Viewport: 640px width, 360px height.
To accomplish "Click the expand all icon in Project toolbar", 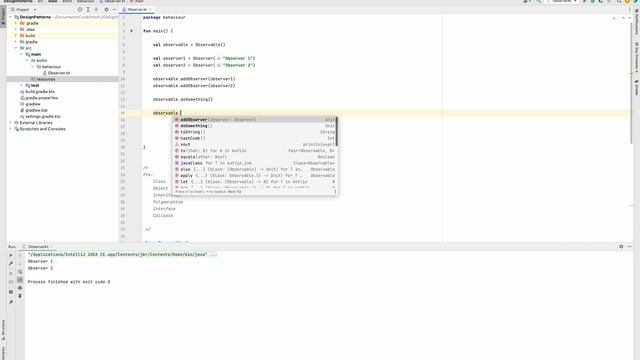I will pyautogui.click(x=88, y=9).
